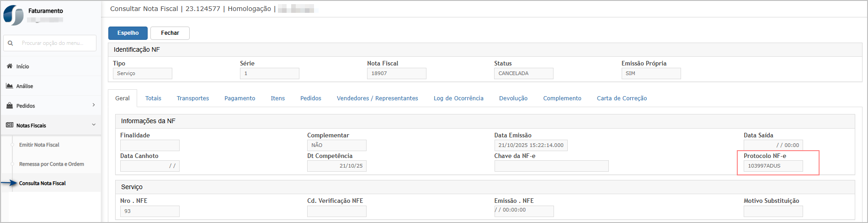Open Emitir Nota Fiscal submenu item
Image resolution: width=868 pixels, height=223 pixels.
[x=39, y=145]
